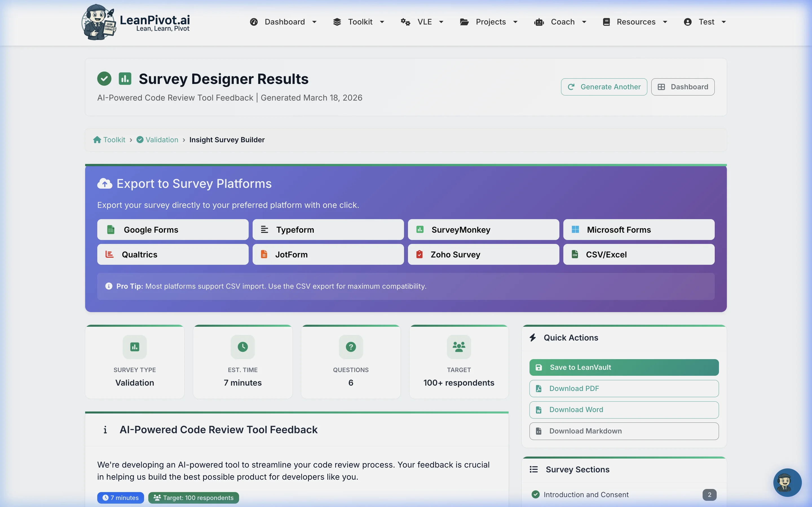Click the question mark icon on the Questions card

coord(350,346)
